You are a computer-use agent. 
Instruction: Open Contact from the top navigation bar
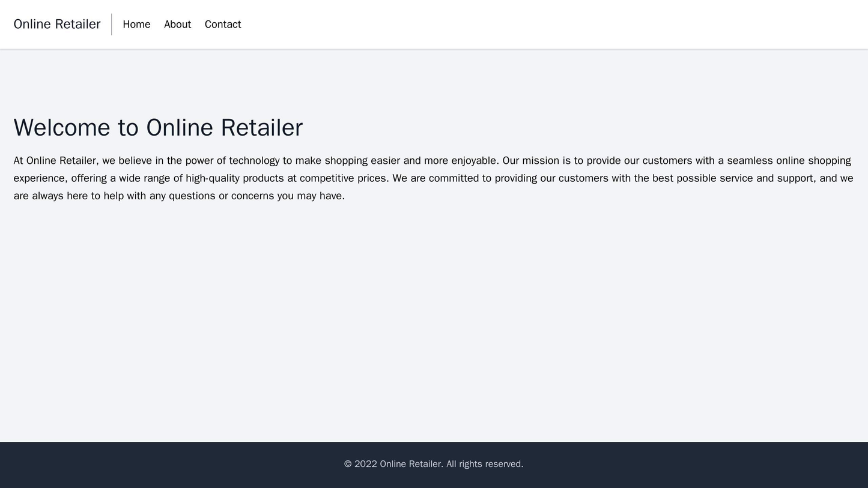[223, 24]
